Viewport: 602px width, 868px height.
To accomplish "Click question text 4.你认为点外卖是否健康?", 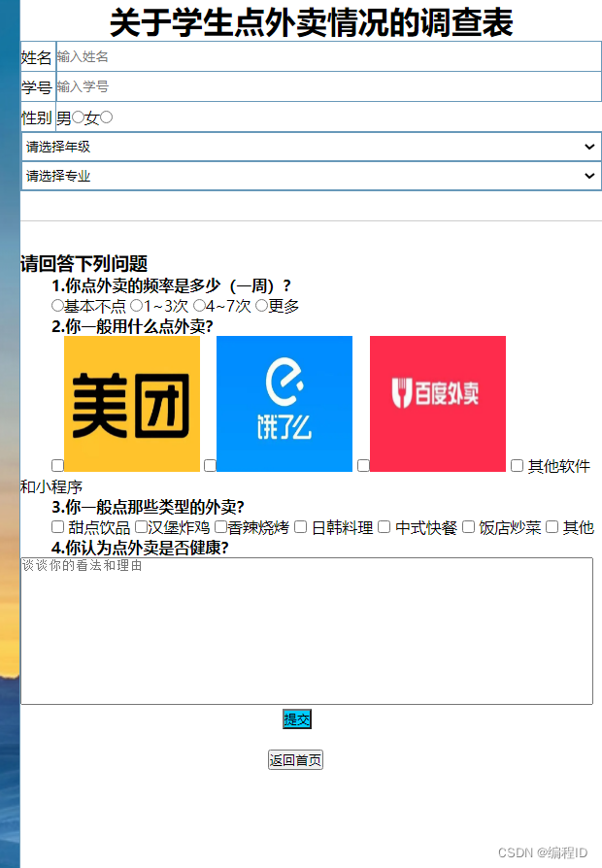I will tap(140, 548).
